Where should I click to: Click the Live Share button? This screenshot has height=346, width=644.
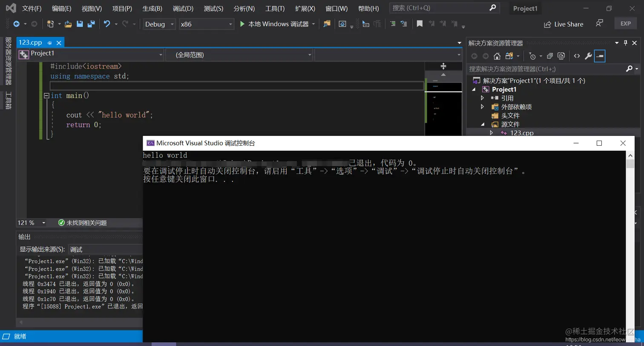[563, 24]
